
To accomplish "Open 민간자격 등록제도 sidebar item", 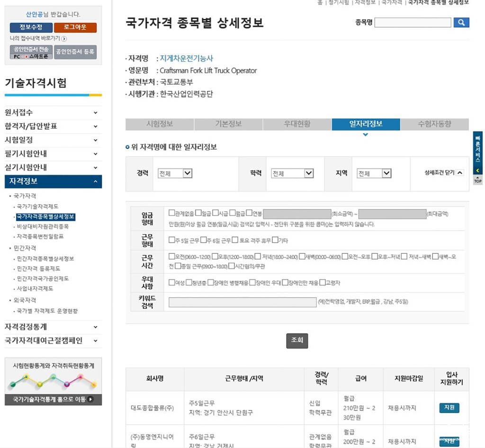I will [x=38, y=269].
